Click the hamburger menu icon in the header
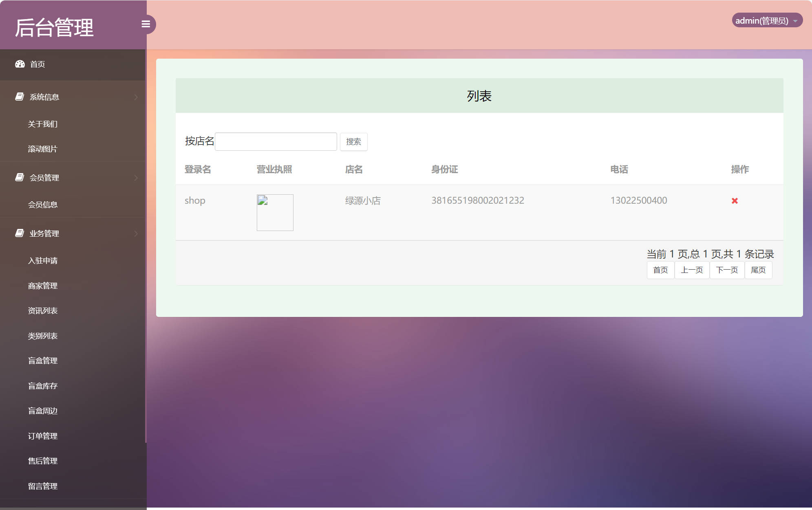Screen dimensions: 812x510 click(x=146, y=24)
